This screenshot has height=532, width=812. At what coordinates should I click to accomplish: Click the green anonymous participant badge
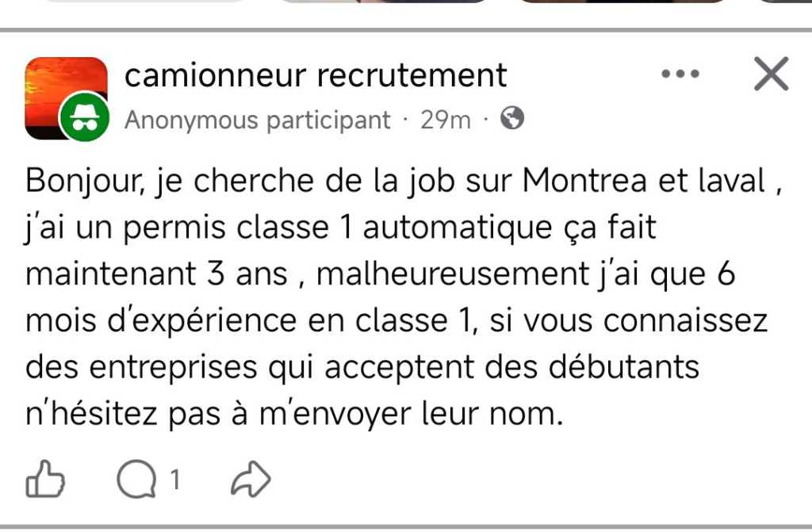tap(84, 119)
